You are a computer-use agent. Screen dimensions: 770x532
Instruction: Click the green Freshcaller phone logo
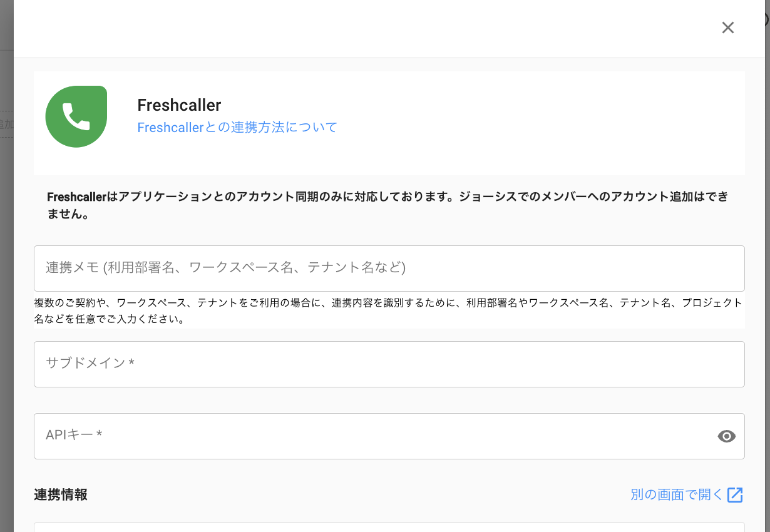(76, 116)
